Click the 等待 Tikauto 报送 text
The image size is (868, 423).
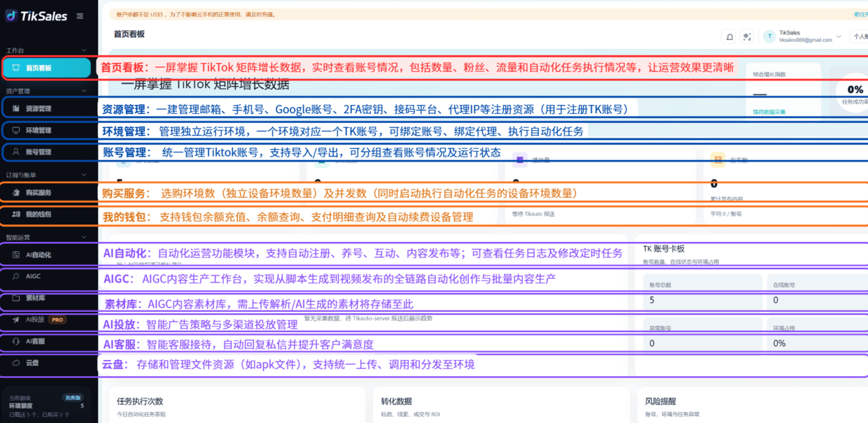(x=533, y=214)
